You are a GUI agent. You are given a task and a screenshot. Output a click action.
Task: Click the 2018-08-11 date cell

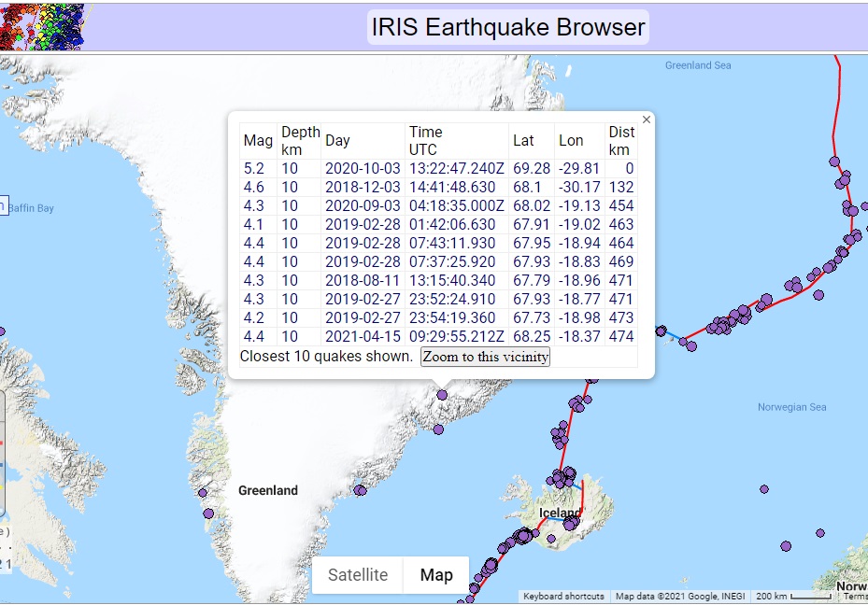pyautogui.click(x=363, y=280)
